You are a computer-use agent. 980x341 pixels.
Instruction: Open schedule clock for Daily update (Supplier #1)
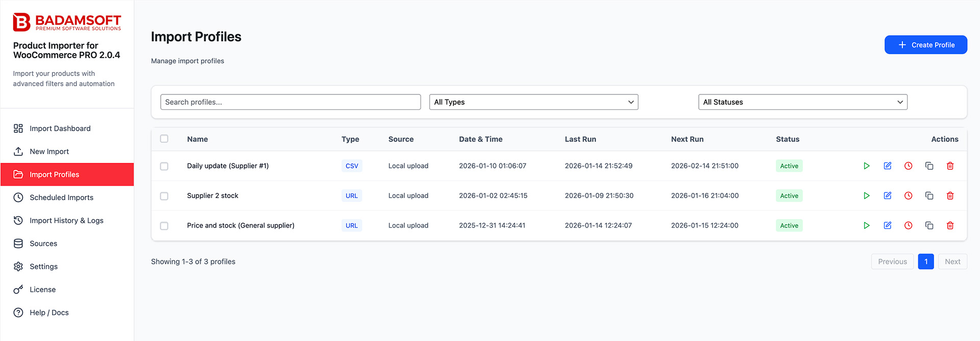point(909,166)
